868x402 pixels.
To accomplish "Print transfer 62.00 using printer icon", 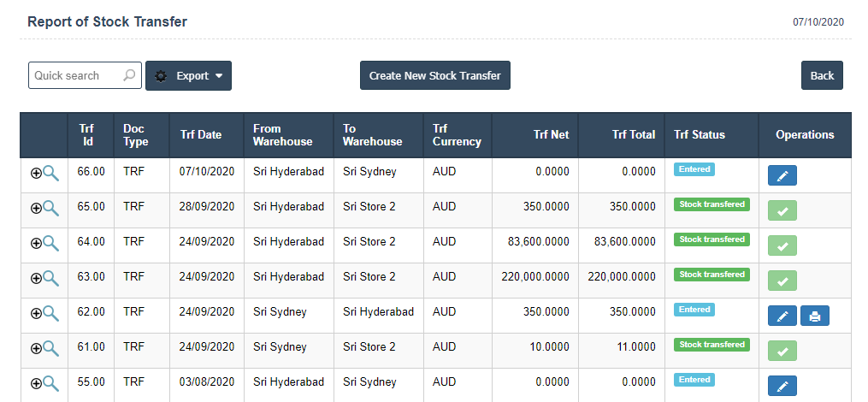I will pyautogui.click(x=814, y=316).
